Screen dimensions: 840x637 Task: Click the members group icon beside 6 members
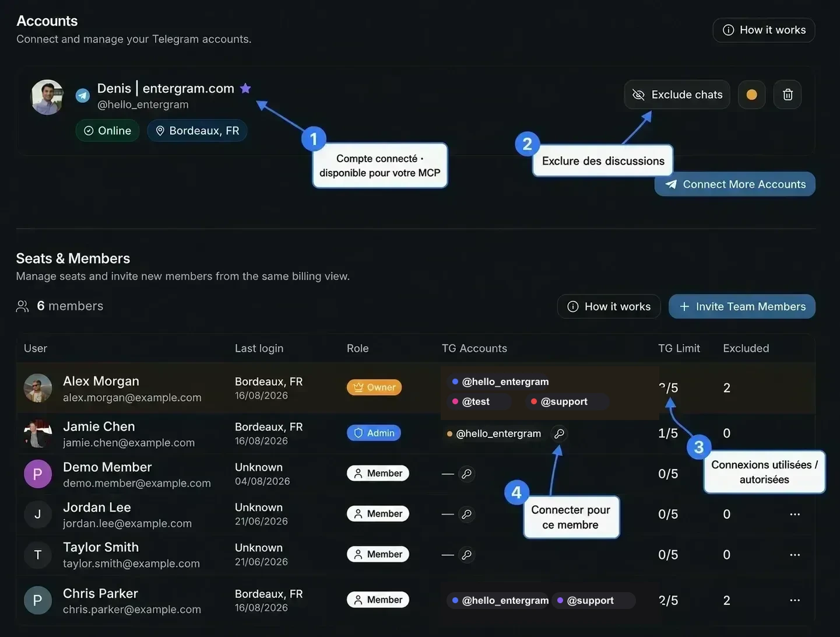tap(22, 306)
